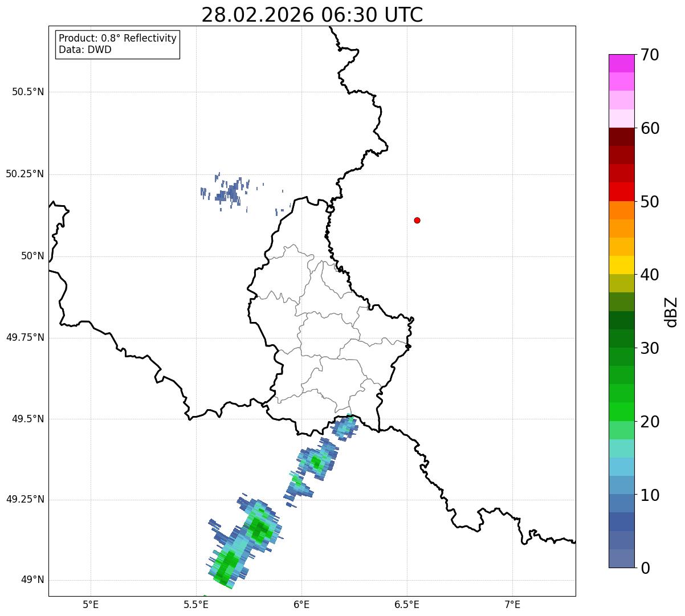Click the bright red segment above 50 dBZ

click(x=621, y=191)
